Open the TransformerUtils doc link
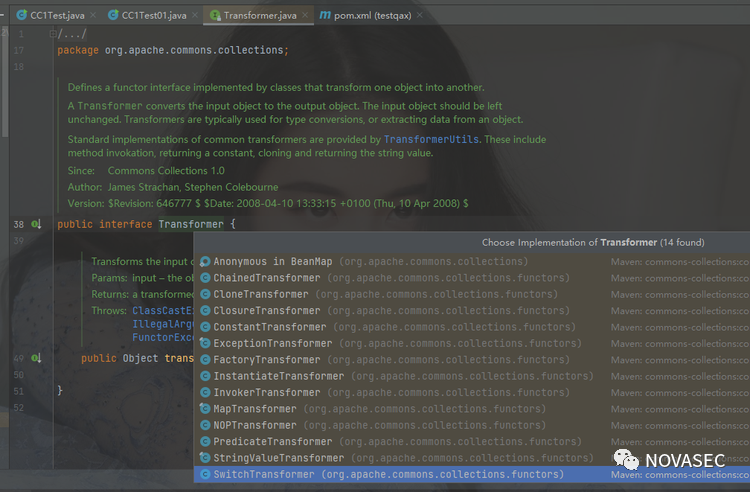 pyautogui.click(x=431, y=139)
